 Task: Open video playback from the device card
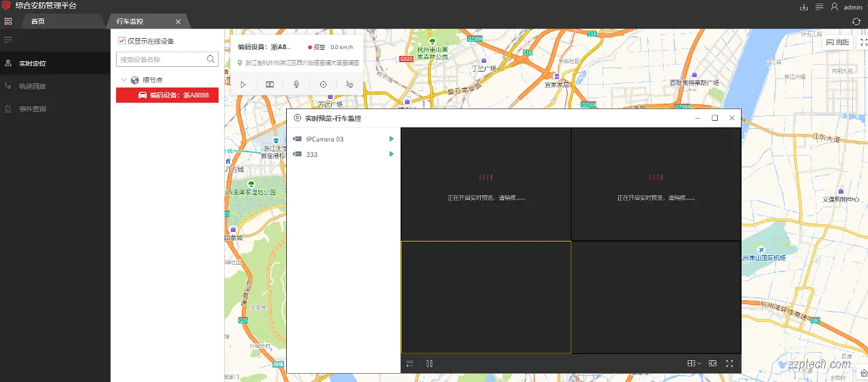pos(270,85)
